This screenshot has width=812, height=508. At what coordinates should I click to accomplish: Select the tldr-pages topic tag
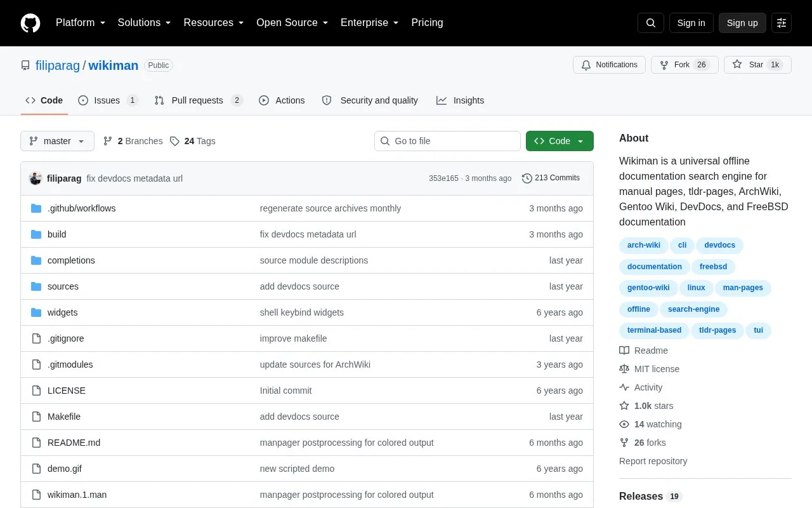717,330
